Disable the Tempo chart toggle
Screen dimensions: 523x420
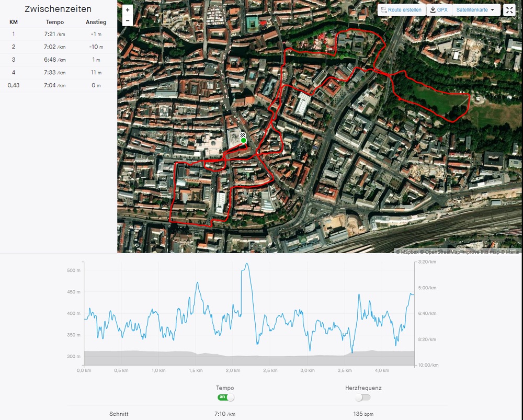coord(225,398)
